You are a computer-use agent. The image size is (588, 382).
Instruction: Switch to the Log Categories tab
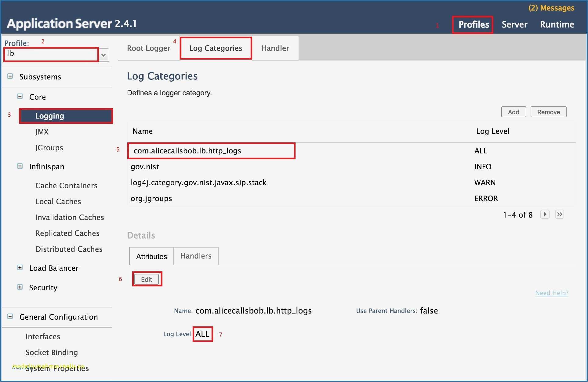pyautogui.click(x=216, y=48)
